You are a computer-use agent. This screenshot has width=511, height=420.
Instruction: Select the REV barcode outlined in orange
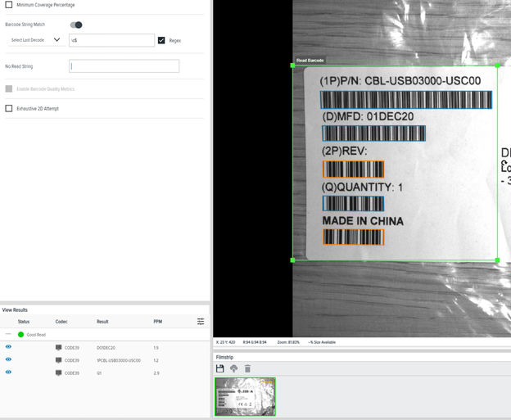tap(353, 169)
